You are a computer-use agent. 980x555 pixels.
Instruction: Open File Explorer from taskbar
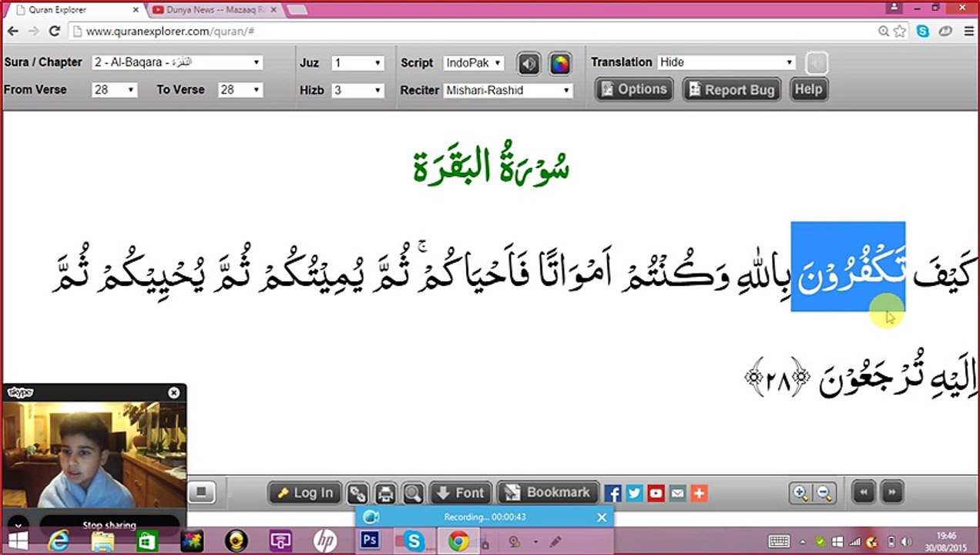click(102, 541)
